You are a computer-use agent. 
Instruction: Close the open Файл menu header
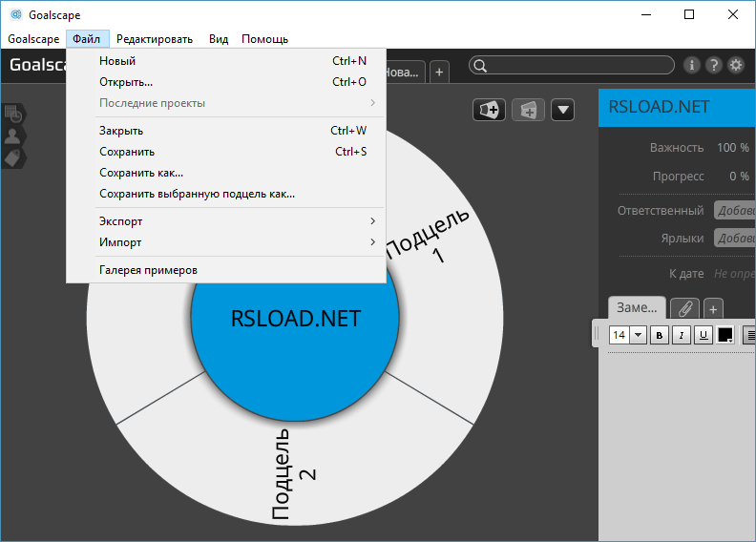click(x=87, y=39)
